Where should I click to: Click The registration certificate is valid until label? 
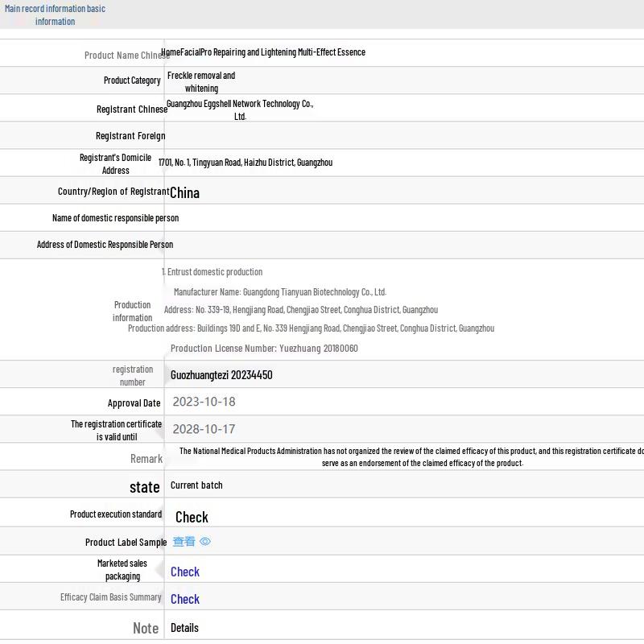pyautogui.click(x=116, y=430)
